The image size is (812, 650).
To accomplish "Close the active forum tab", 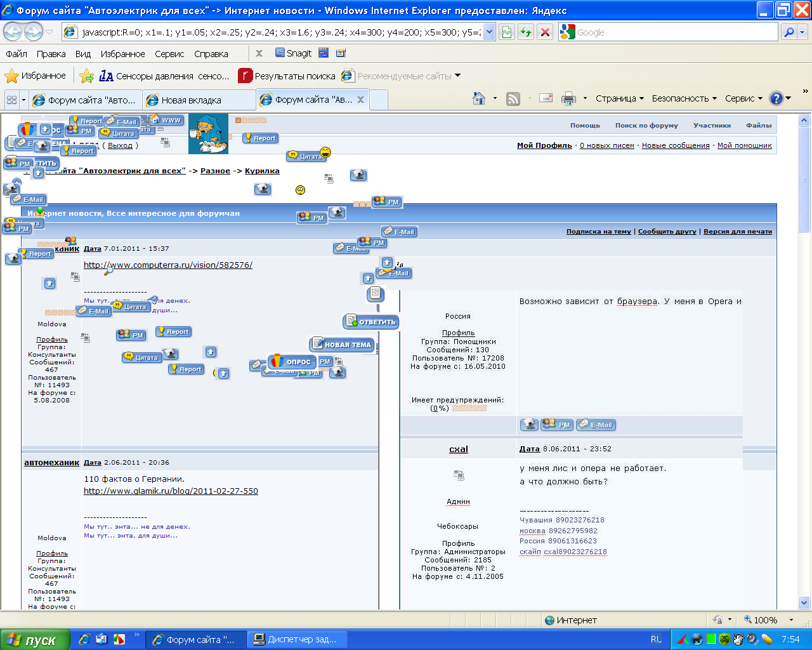I will (x=360, y=100).
